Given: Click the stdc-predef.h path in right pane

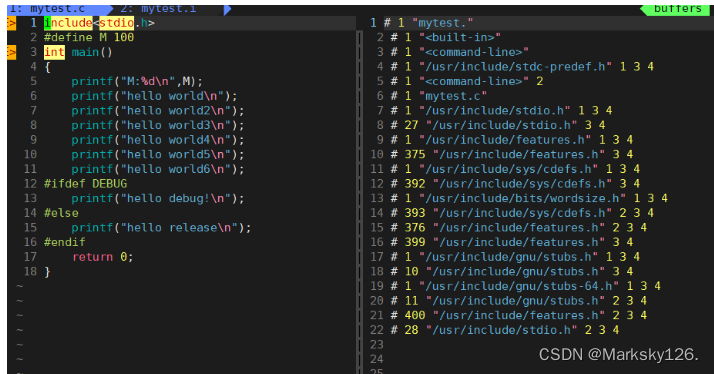Looking at the screenshot, I should (515, 67).
